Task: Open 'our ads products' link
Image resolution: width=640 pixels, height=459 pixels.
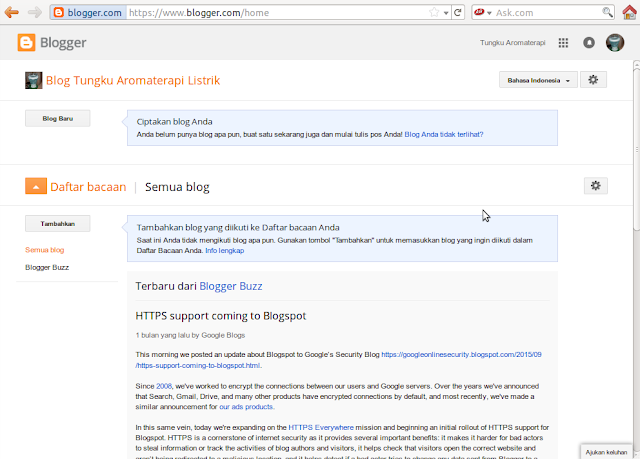Action: coord(247,407)
